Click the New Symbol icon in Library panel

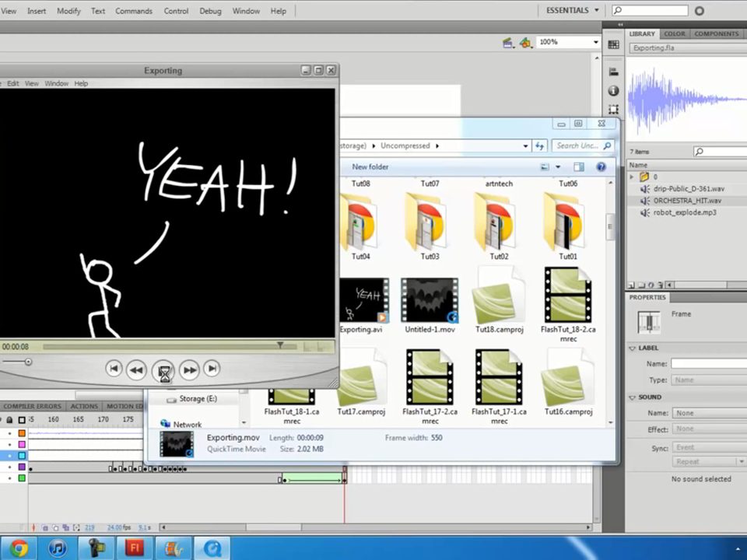pos(632,285)
